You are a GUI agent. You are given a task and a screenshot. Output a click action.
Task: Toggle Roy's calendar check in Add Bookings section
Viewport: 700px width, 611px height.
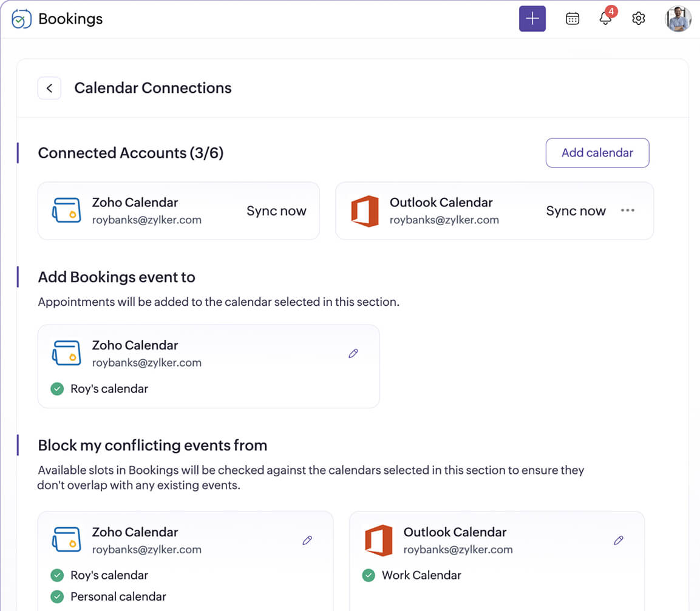point(57,389)
